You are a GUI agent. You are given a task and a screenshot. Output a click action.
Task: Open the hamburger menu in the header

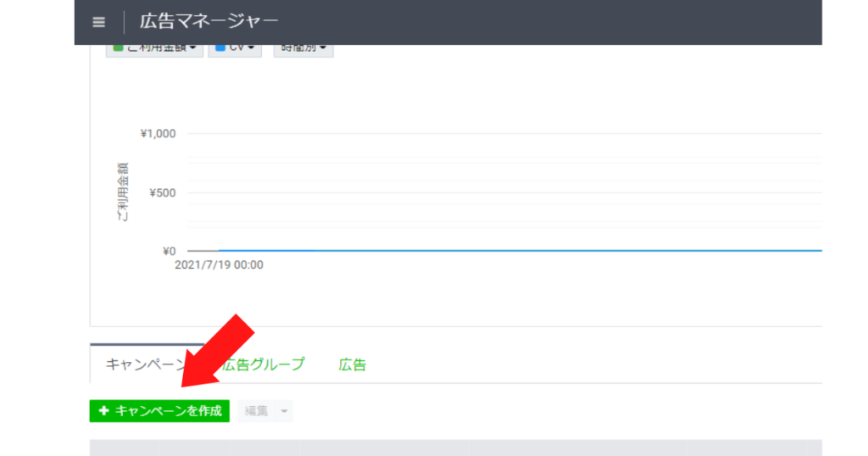pyautogui.click(x=98, y=22)
